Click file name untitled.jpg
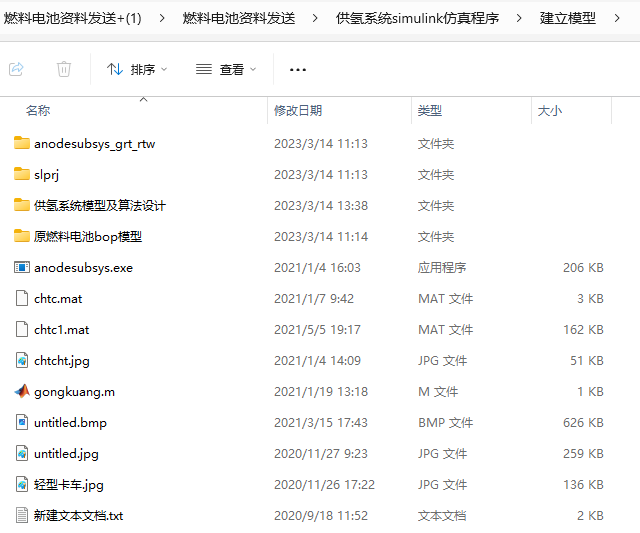 tap(66, 454)
